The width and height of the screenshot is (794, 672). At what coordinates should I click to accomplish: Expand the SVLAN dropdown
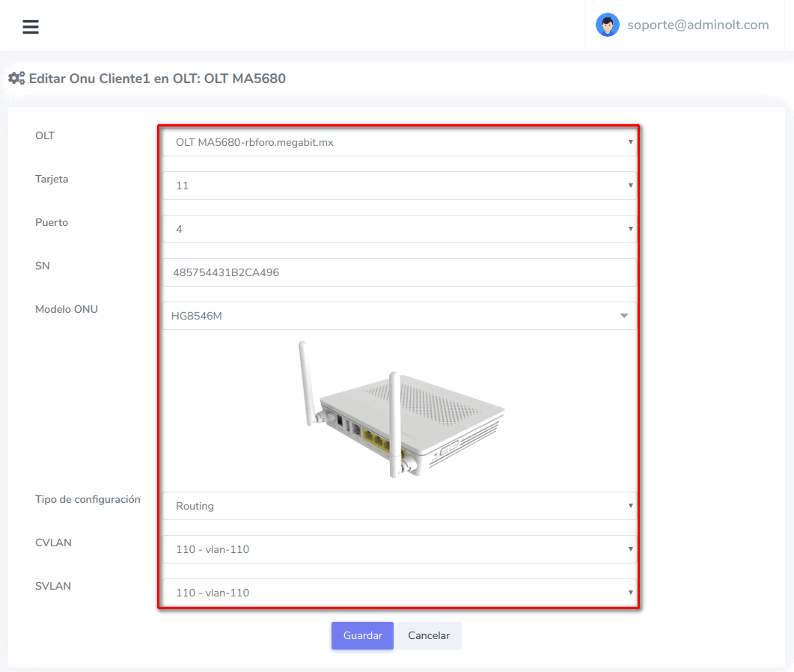tap(399, 593)
